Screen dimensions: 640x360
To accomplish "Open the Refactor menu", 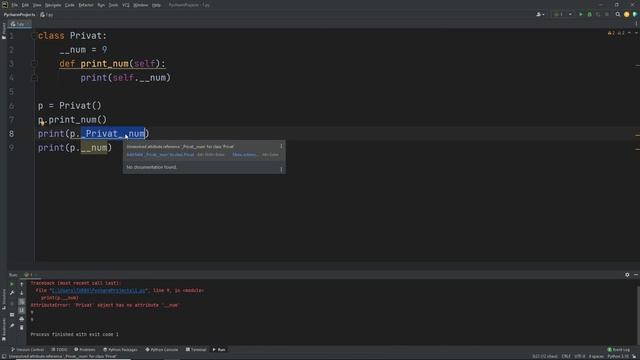I will click(86, 5).
